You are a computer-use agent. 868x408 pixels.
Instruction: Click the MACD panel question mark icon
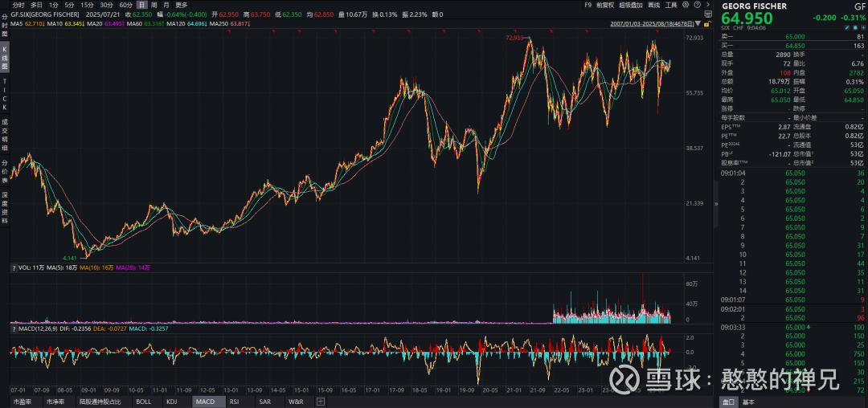click(14, 329)
